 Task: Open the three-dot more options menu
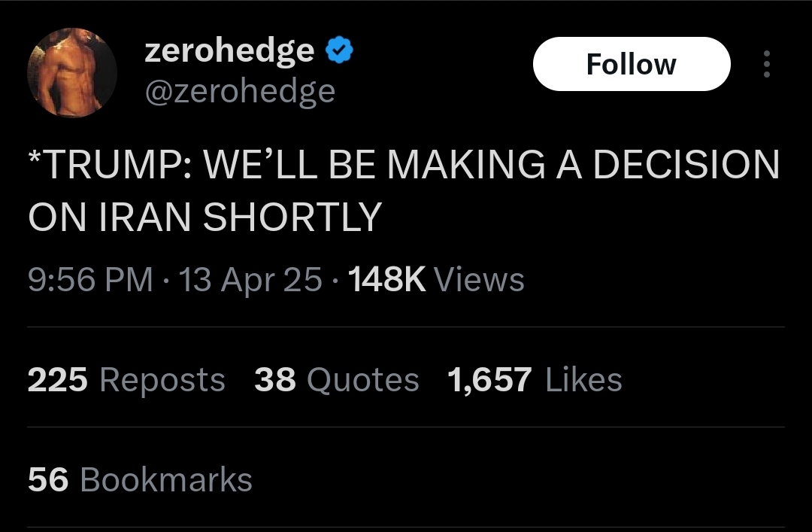click(766, 65)
